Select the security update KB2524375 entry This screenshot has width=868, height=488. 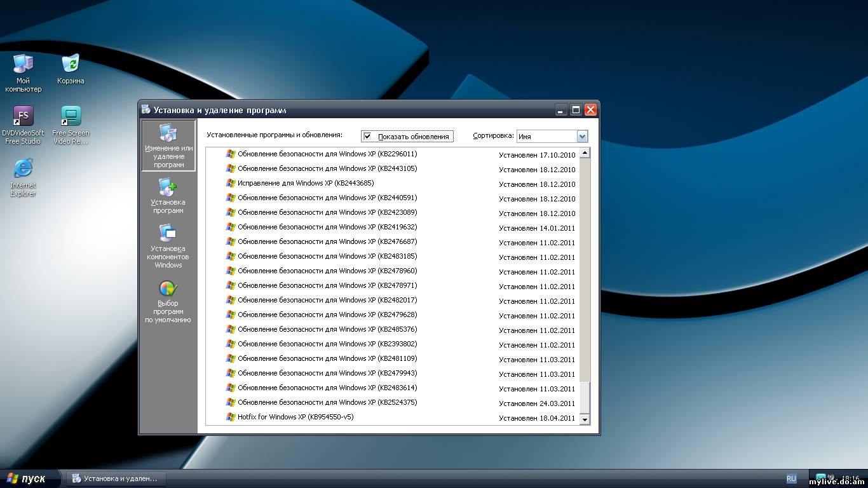click(x=327, y=403)
